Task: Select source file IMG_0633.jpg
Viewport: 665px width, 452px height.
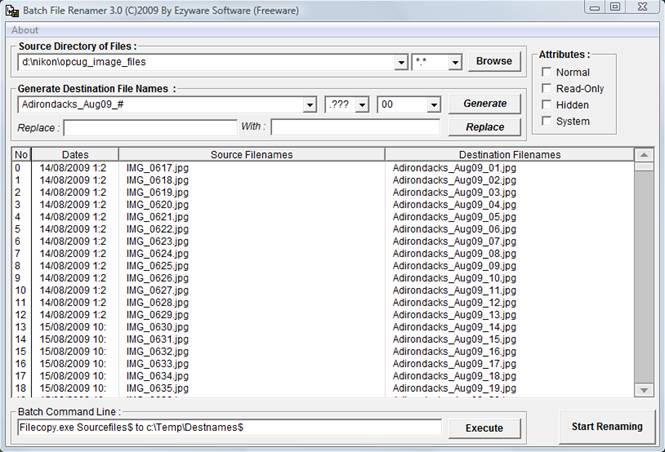Action: coord(157,364)
